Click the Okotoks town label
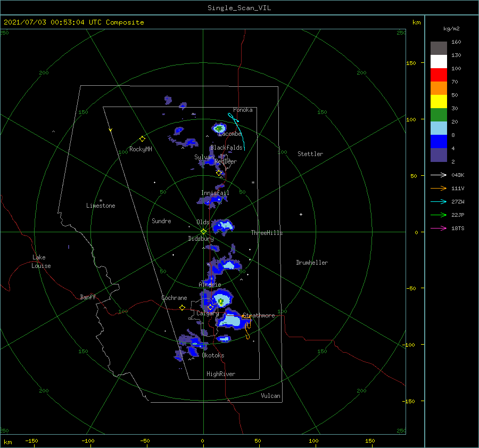 213,355
